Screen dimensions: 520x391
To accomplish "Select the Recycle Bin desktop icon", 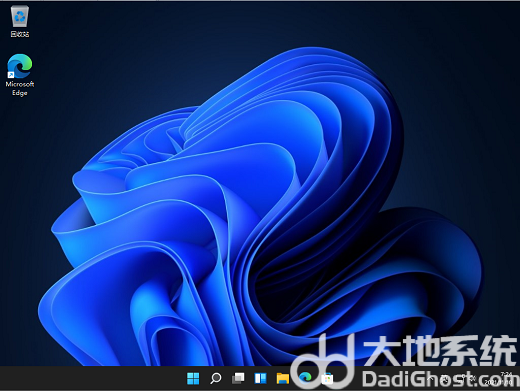I will (20, 16).
